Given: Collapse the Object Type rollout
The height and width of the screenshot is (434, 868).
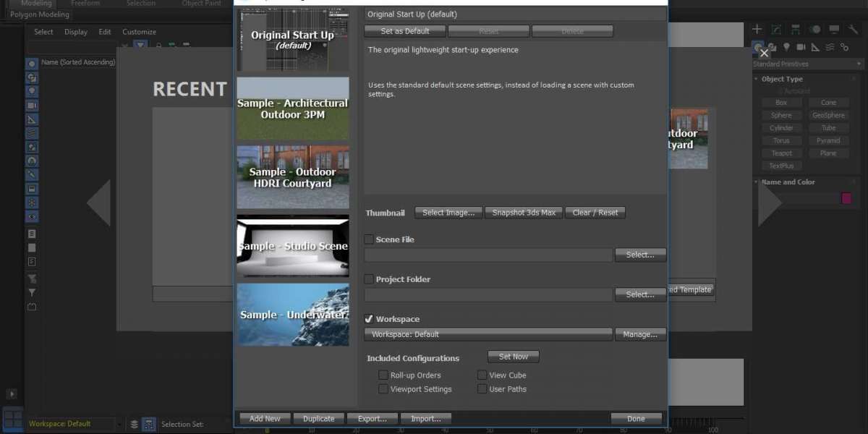Looking at the screenshot, I should (x=782, y=79).
